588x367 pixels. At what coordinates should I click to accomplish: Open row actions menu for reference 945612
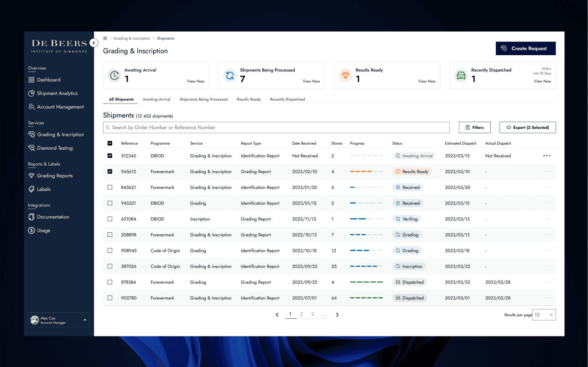pyautogui.click(x=547, y=172)
